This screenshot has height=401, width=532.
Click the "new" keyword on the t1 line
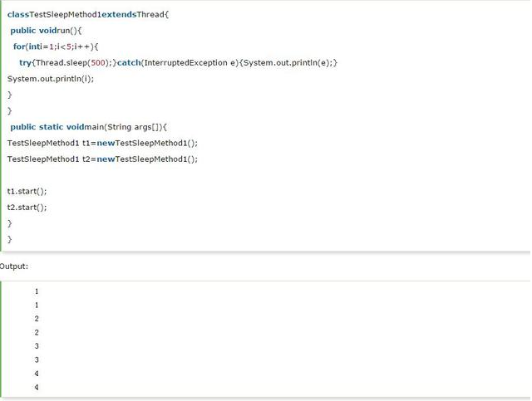point(106,143)
